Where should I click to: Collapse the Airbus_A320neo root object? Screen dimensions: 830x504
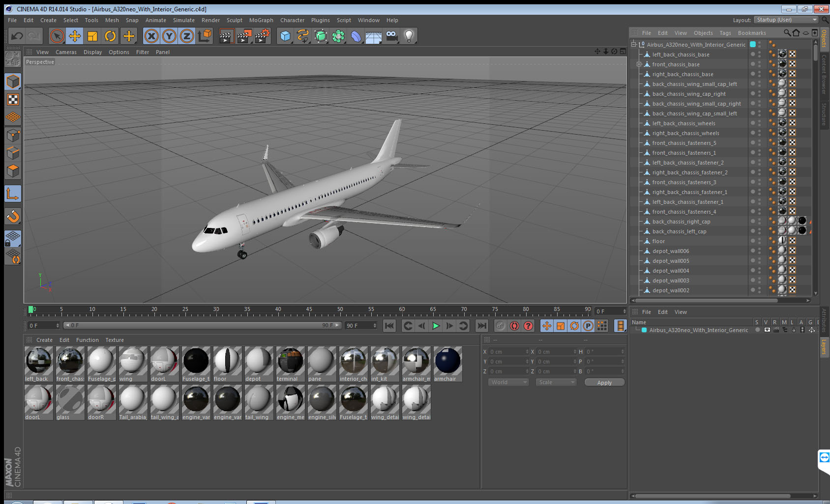coord(634,44)
